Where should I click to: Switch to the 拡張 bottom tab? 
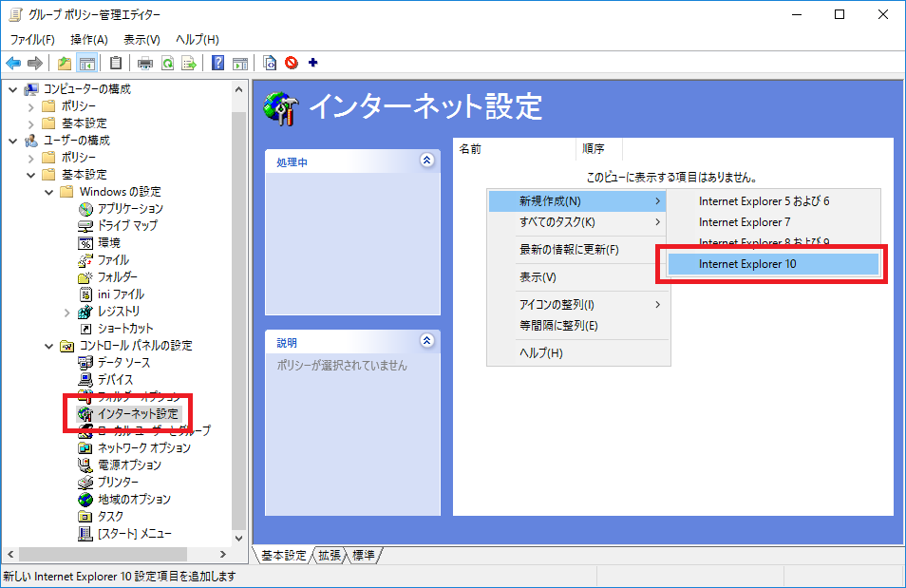(330, 555)
